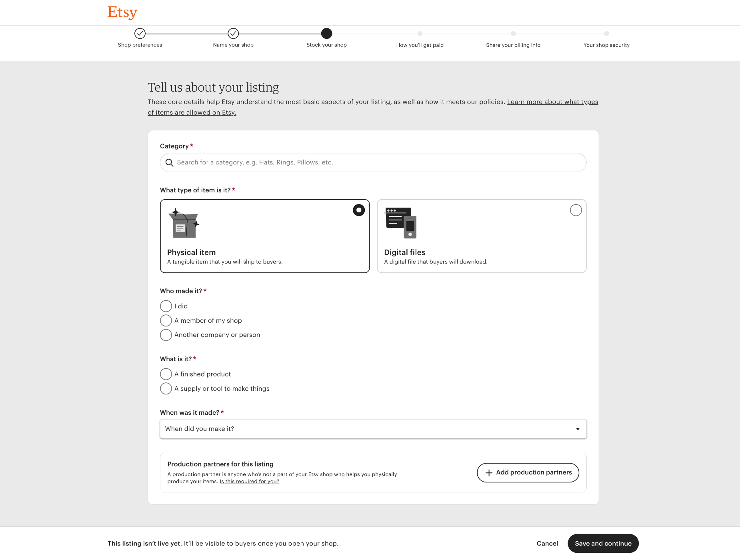Image resolution: width=740 pixels, height=560 pixels.
Task: Open the 'When did you make it?' dropdown
Action: (373, 428)
